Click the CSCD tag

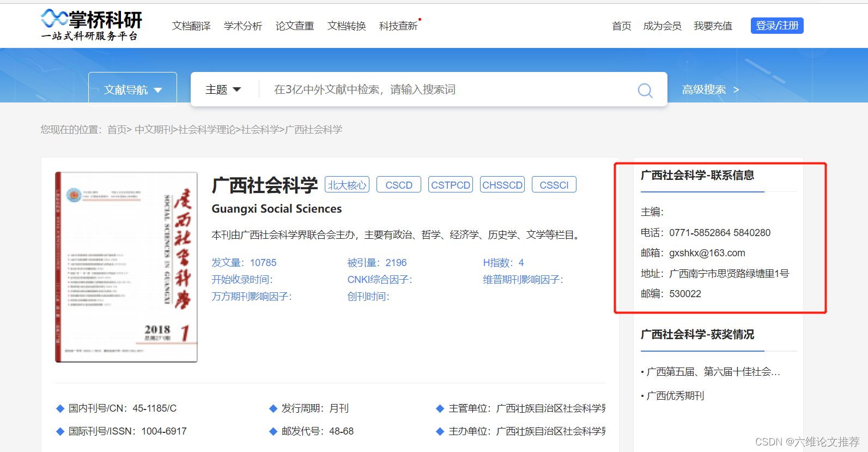click(x=399, y=185)
